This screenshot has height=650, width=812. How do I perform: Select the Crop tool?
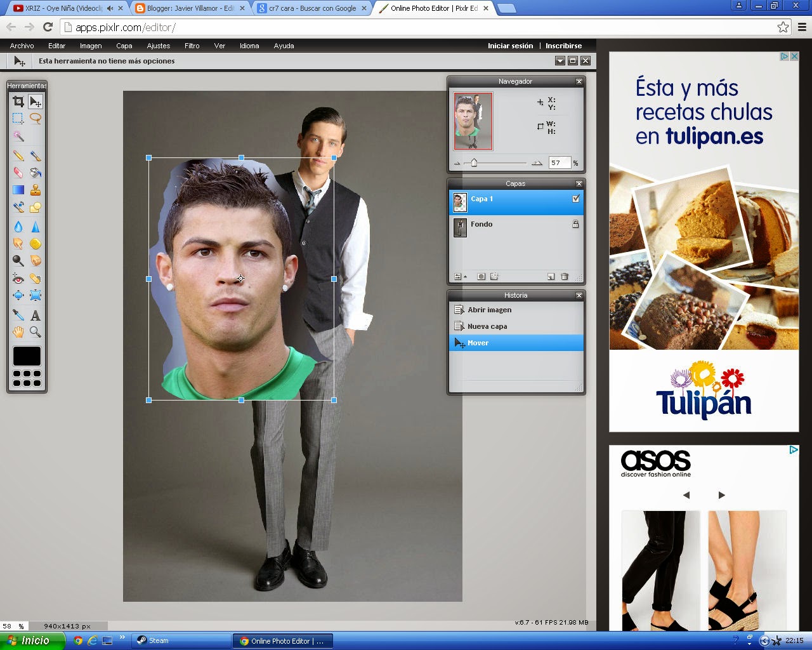tap(18, 102)
